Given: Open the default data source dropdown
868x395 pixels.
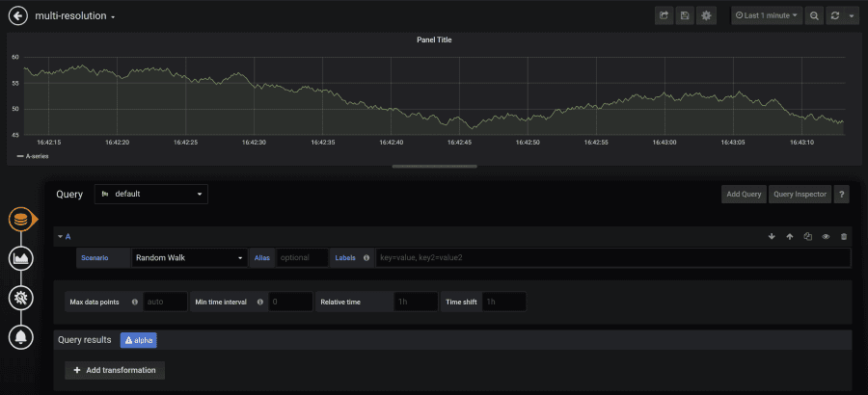Looking at the screenshot, I should tap(151, 195).
